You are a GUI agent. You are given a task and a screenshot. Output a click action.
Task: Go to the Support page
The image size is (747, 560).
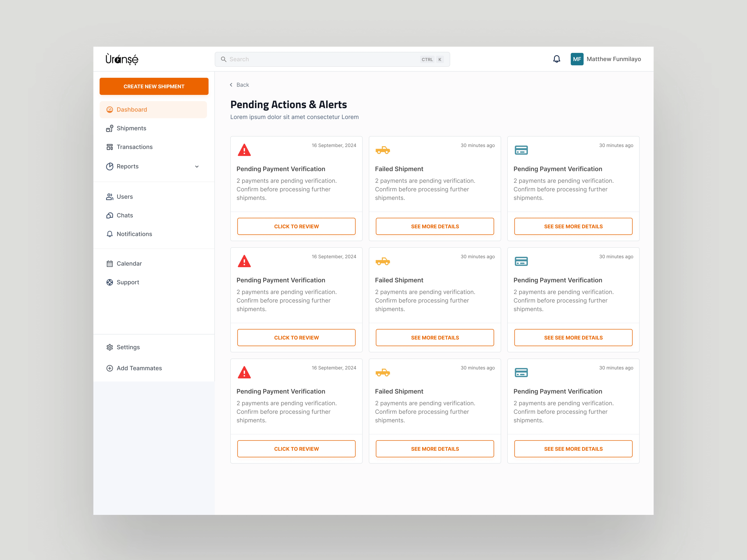tap(153, 282)
